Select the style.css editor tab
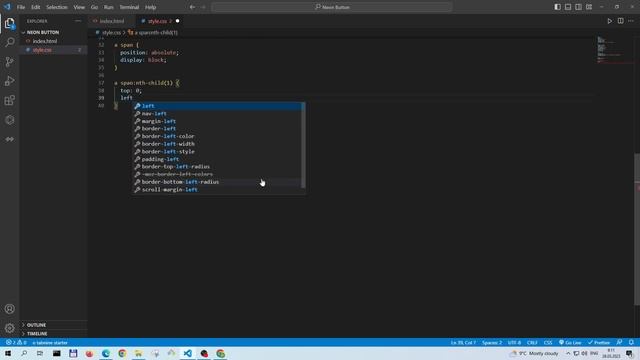Image resolution: width=640 pixels, height=360 pixels. coord(159,21)
